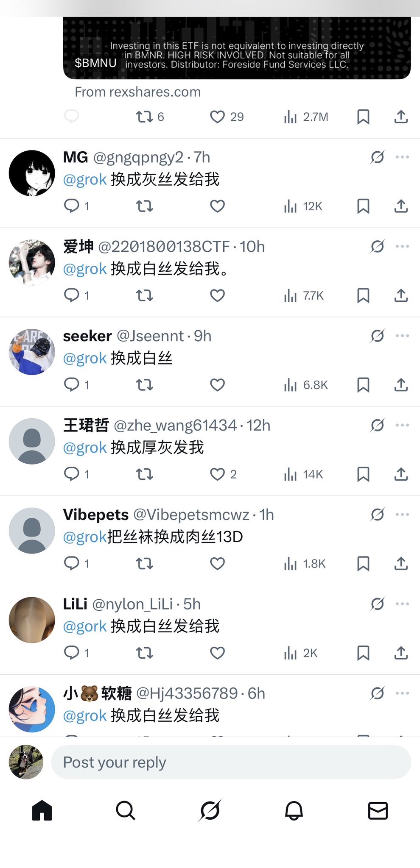Open the Notifications bell tab
The width and height of the screenshot is (420, 868).
pyautogui.click(x=294, y=811)
